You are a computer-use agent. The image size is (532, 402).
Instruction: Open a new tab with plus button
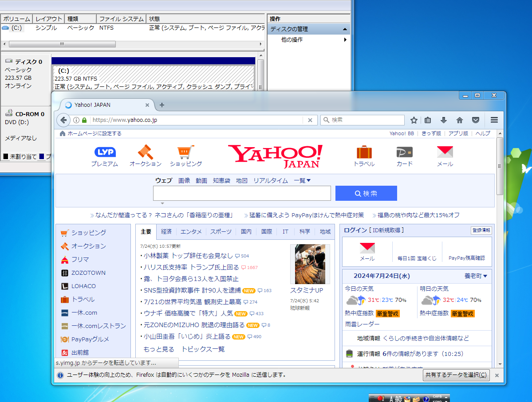(162, 105)
